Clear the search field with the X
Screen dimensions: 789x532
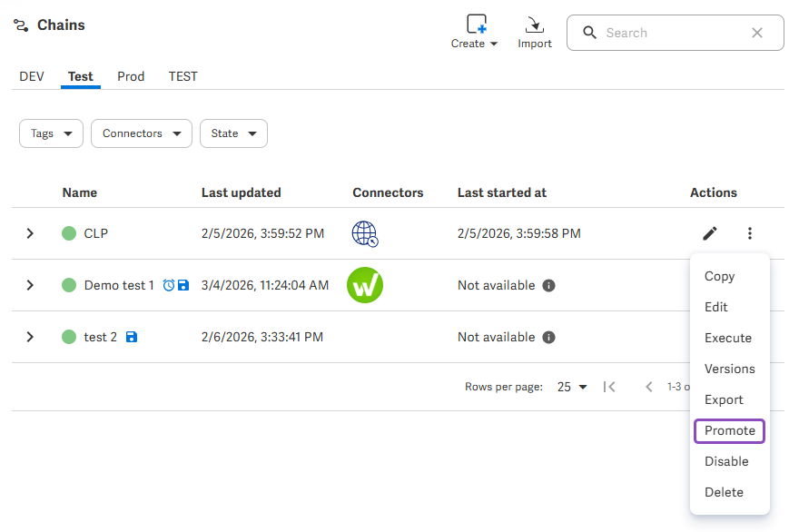[757, 33]
